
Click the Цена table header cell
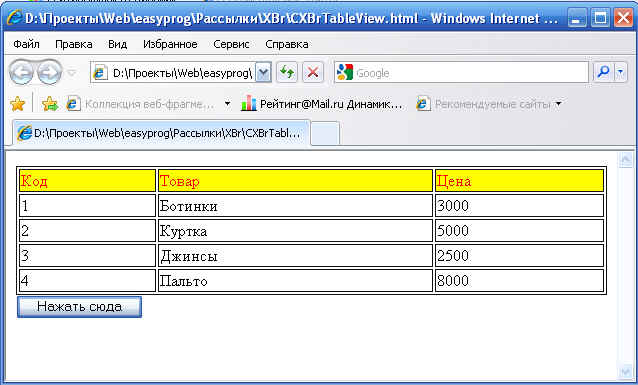(x=519, y=181)
